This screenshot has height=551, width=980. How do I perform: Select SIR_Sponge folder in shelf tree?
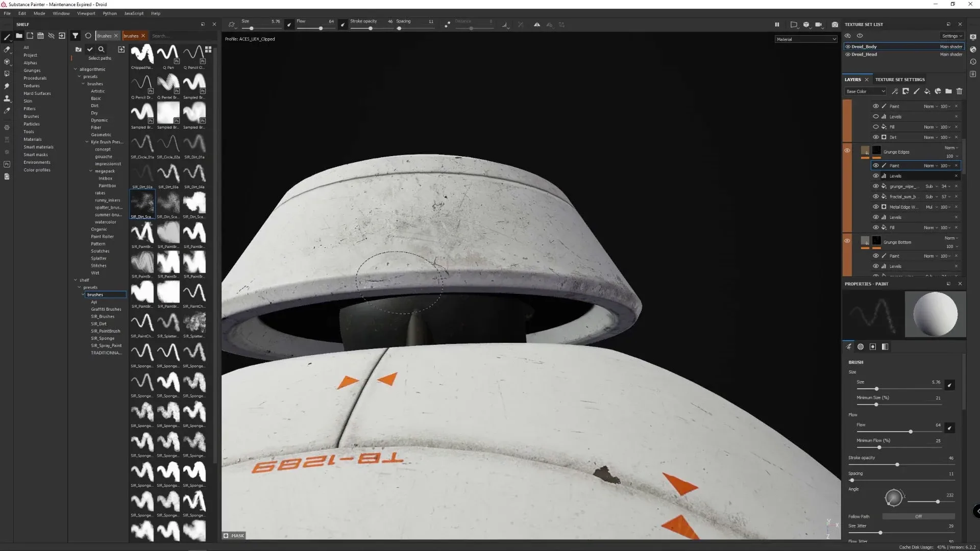tap(103, 338)
